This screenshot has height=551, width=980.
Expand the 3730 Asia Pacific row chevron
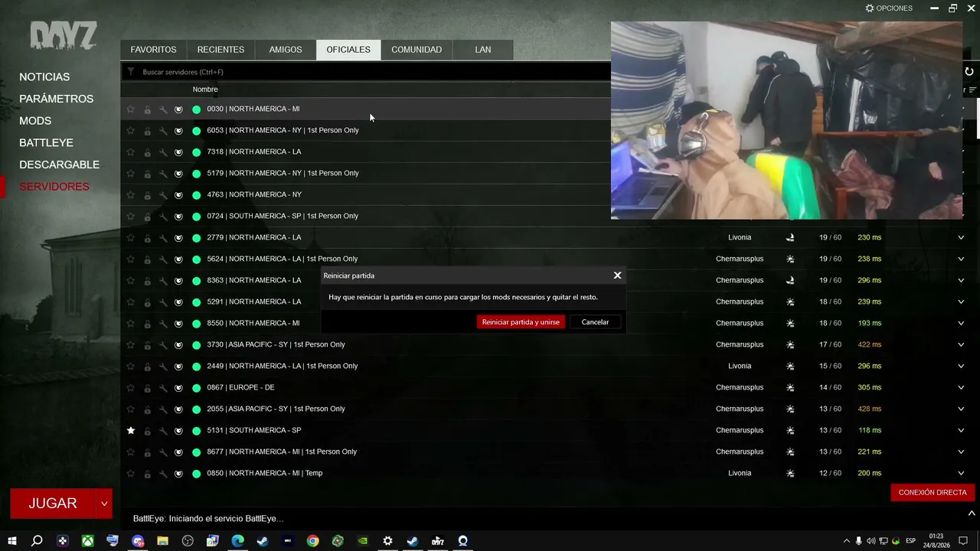(x=961, y=345)
